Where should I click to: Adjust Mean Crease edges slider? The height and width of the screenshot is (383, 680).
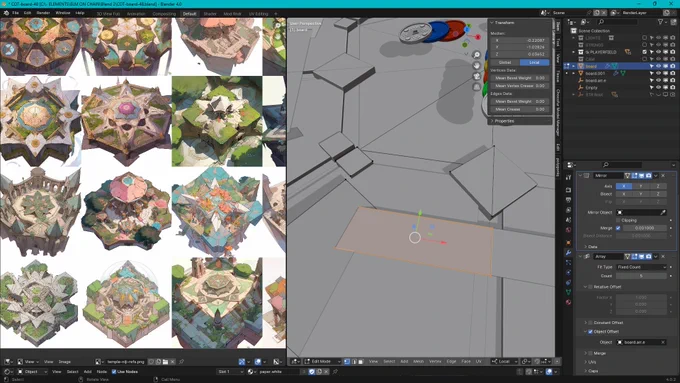pos(520,109)
